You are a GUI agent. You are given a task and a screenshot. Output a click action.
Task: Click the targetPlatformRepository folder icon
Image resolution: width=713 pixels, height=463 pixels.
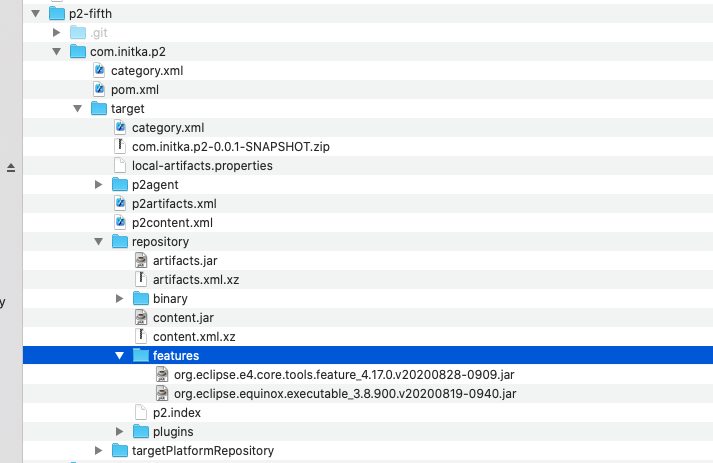coord(120,450)
